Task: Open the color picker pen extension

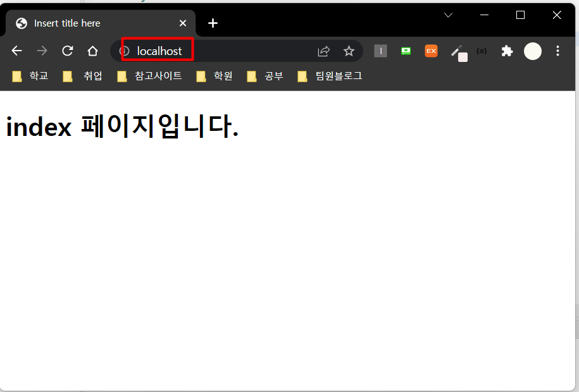Action: [459, 52]
